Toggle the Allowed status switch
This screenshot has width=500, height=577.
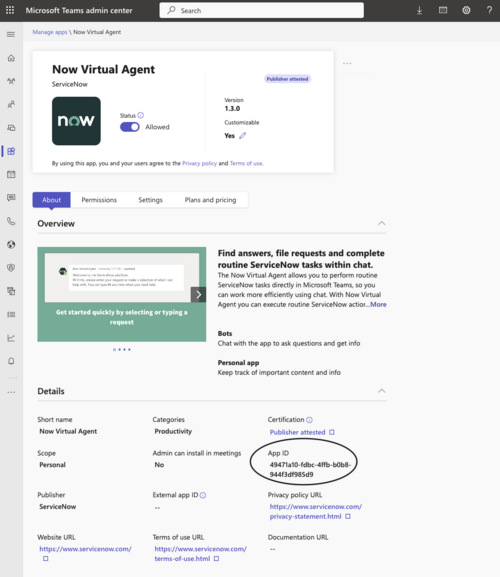point(130,127)
